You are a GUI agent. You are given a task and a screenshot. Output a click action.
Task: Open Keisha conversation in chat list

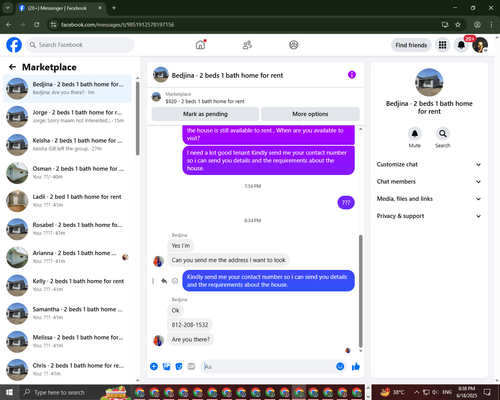coord(68,145)
